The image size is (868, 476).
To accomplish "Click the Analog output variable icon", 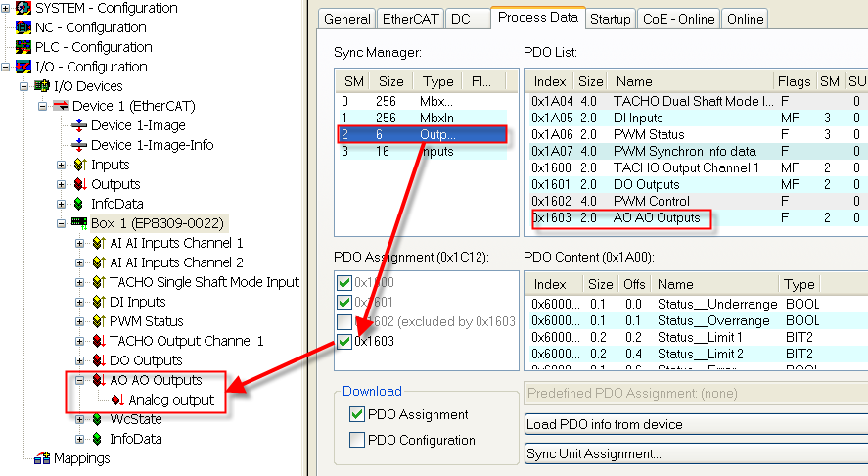I will [117, 400].
